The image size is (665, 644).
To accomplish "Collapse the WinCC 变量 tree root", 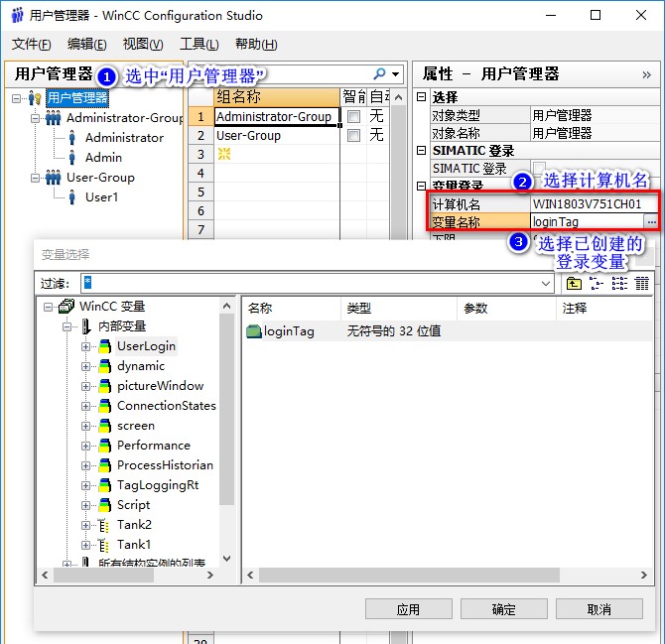I will pos(49,307).
